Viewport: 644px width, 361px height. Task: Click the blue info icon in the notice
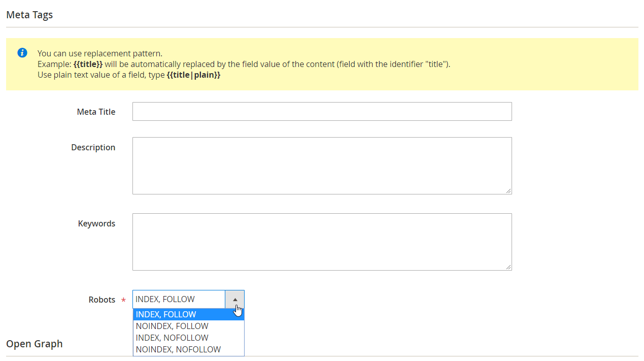pos(22,53)
